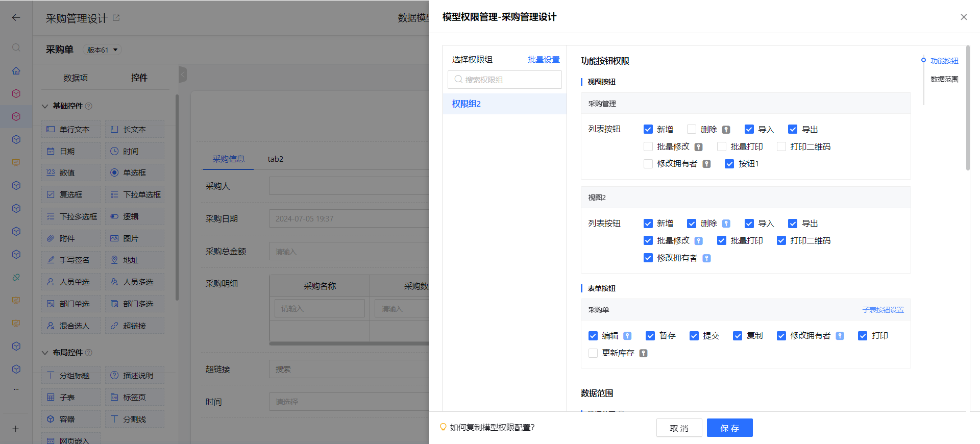Image resolution: width=980 pixels, height=444 pixels.
Task: Switch to the 控件 tab
Action: (139, 78)
